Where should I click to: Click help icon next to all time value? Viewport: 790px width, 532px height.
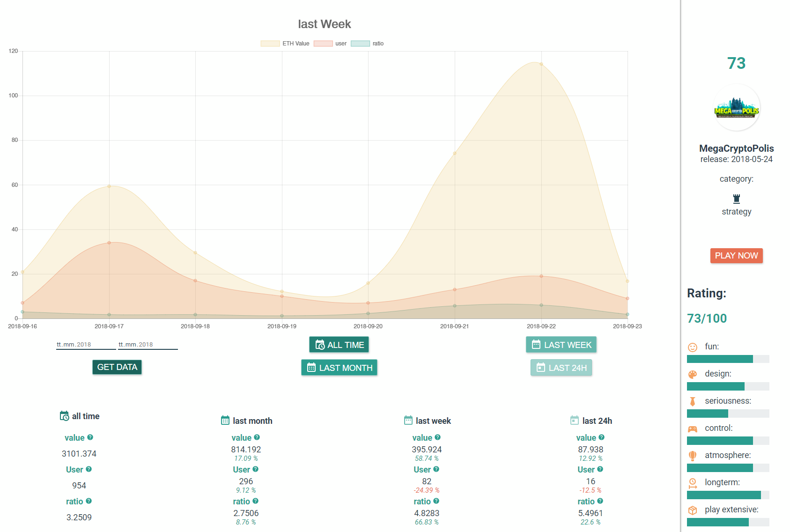90,437
